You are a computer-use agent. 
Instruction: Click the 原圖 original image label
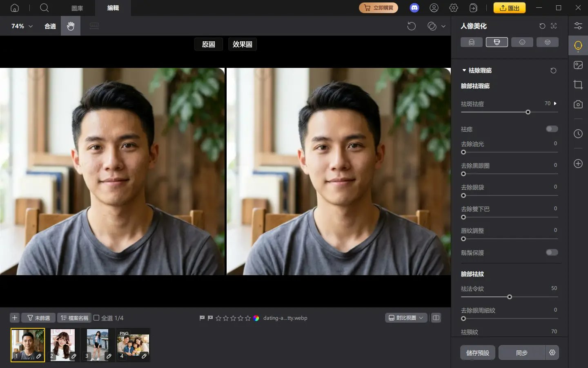(208, 44)
